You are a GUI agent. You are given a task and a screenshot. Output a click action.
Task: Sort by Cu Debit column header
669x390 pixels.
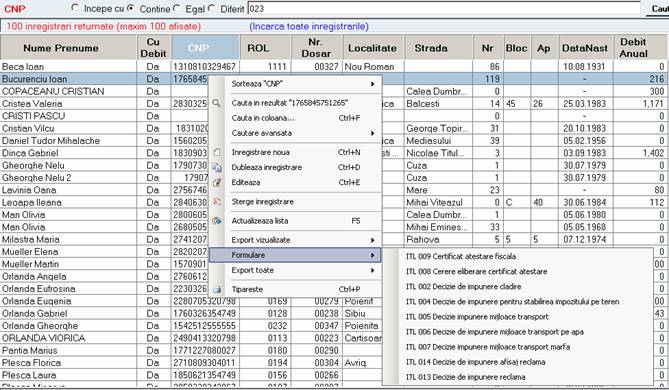point(154,48)
